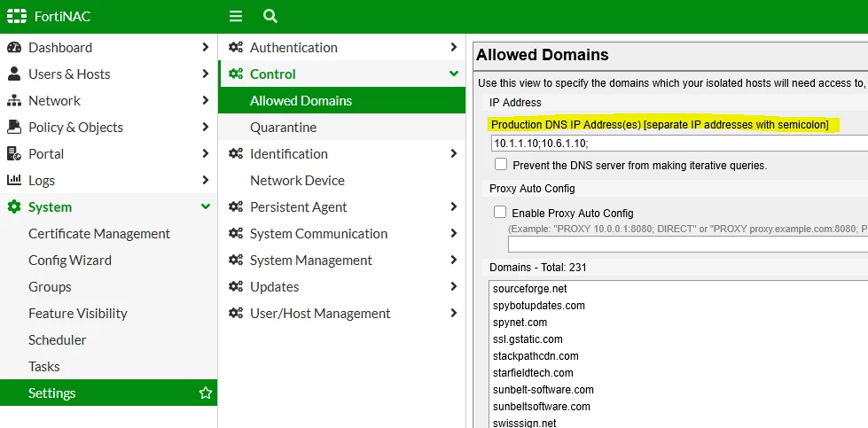868x428 pixels.
Task: Open Scheduler menu item
Action: pyautogui.click(x=108, y=339)
